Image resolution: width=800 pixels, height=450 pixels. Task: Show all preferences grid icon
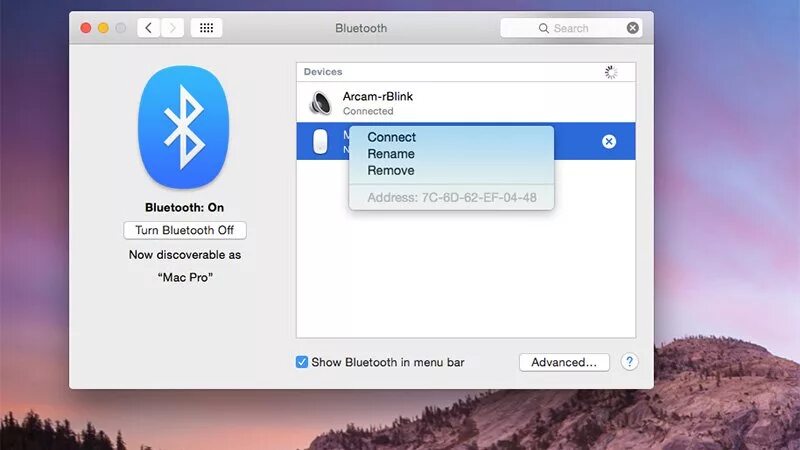point(206,28)
